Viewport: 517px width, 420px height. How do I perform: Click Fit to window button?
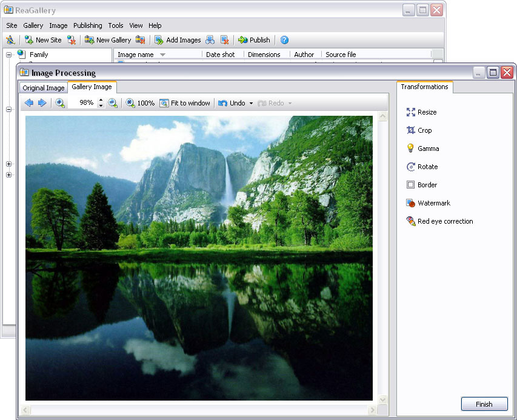tap(185, 103)
